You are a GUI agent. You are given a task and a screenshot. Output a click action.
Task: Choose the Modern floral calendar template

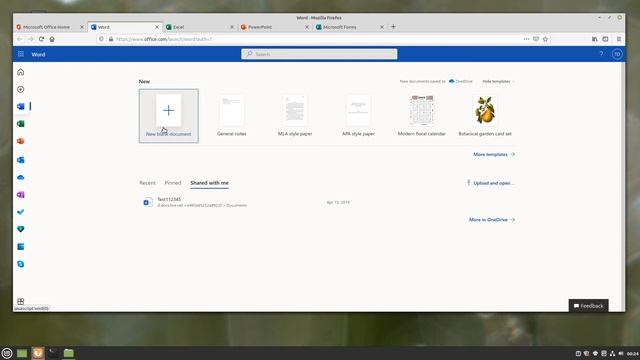tap(422, 116)
